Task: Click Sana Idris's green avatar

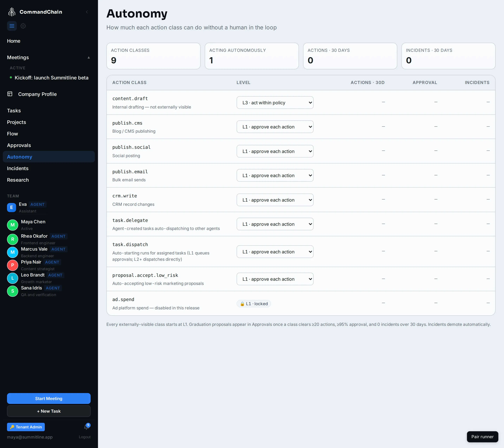Action: (x=13, y=291)
